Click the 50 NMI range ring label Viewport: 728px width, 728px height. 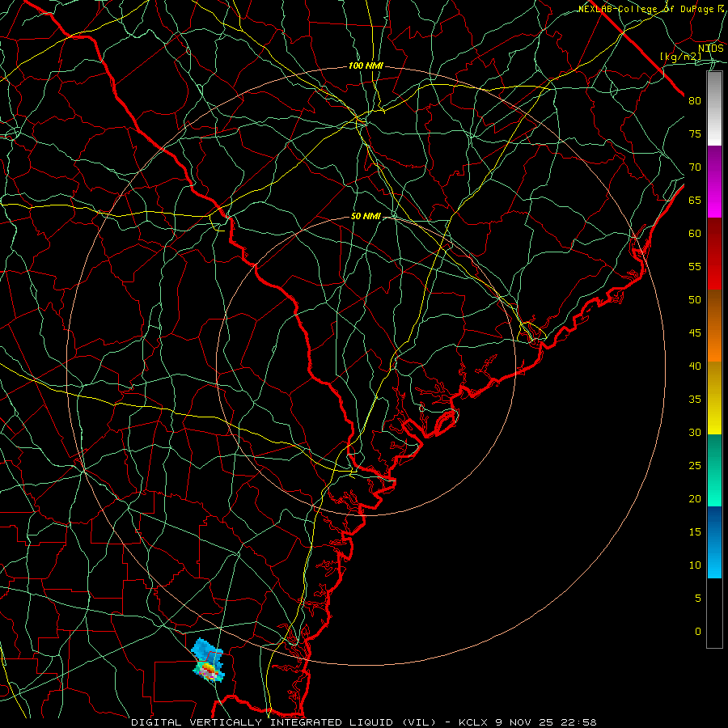pyautogui.click(x=366, y=216)
